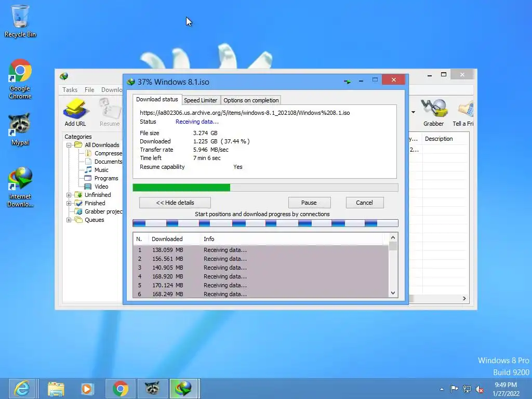Expand the Queues tree node
The width and height of the screenshot is (532, 399).
pyautogui.click(x=69, y=220)
